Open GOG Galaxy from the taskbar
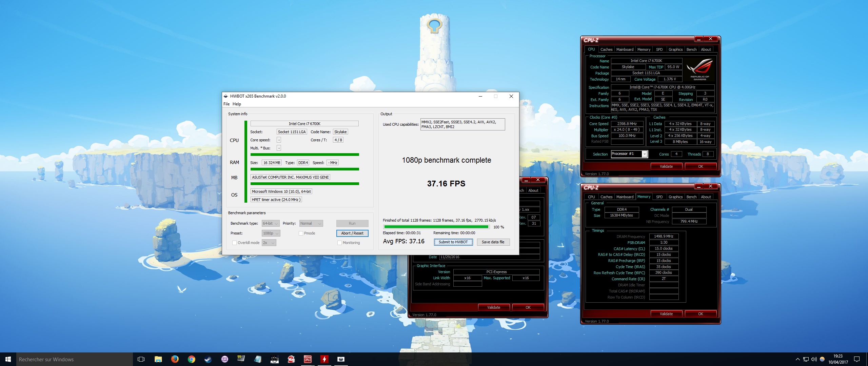The width and height of the screenshot is (868, 366). [225, 359]
